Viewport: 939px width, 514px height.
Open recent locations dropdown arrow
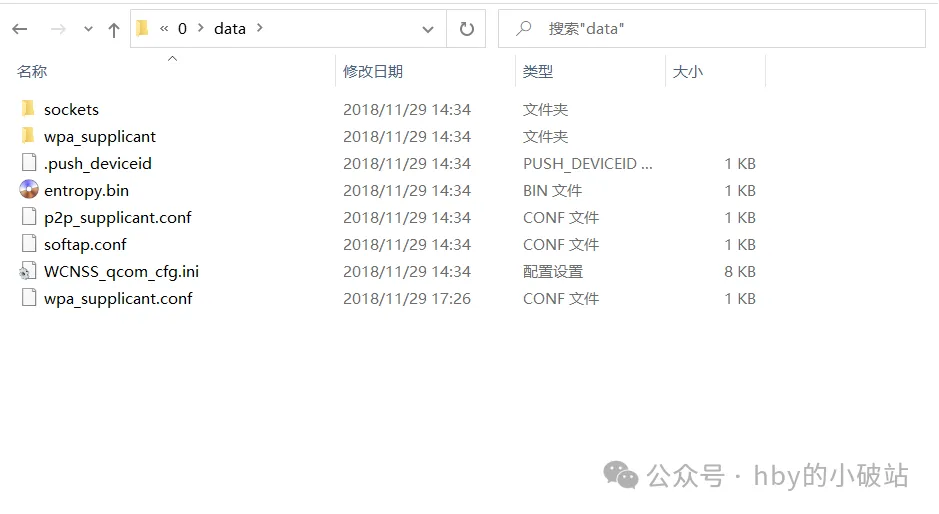pos(88,30)
